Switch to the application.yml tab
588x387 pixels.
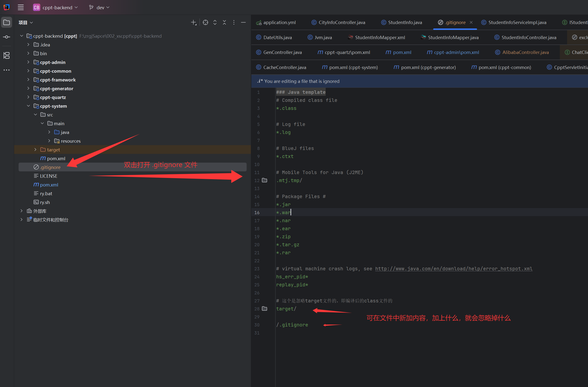(x=279, y=22)
